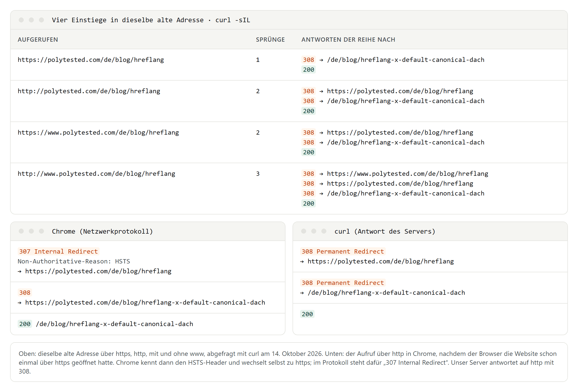Click the full URL https://polytested.com/de/blog/hreflang-x-default-canonical-dach
Screen dimensions: 578x392
coord(145,303)
